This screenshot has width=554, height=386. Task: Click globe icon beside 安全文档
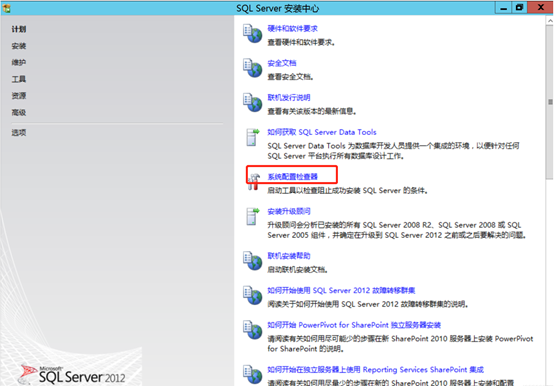[x=252, y=68]
